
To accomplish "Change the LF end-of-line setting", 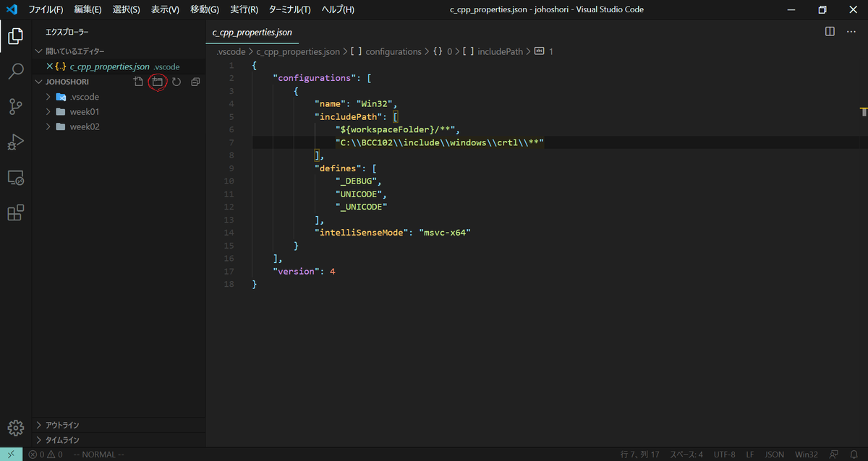I will [750, 454].
